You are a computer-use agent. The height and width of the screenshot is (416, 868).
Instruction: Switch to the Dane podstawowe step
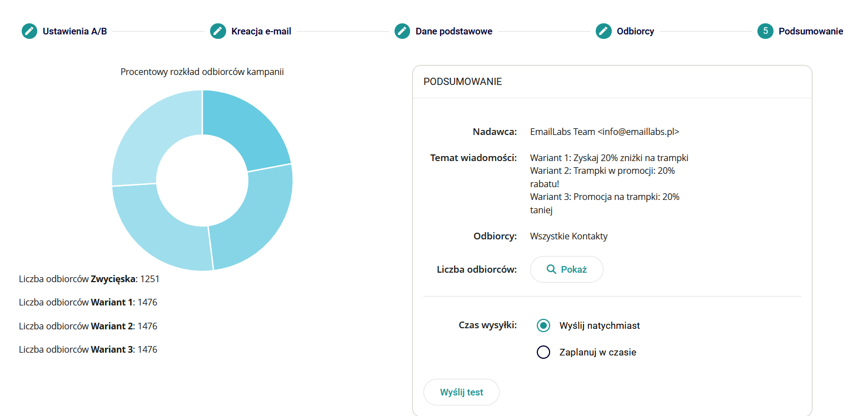pyautogui.click(x=453, y=31)
